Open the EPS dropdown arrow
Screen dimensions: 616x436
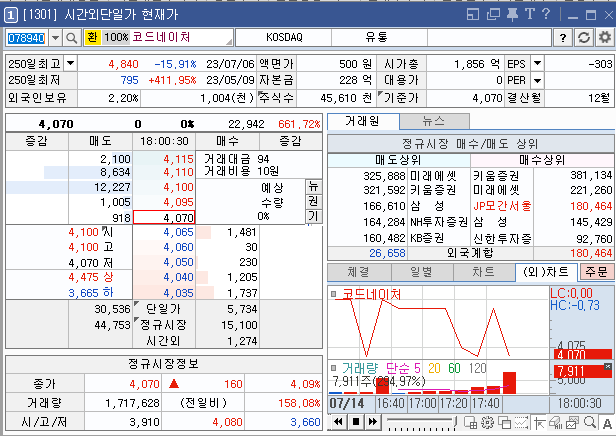[x=537, y=64]
